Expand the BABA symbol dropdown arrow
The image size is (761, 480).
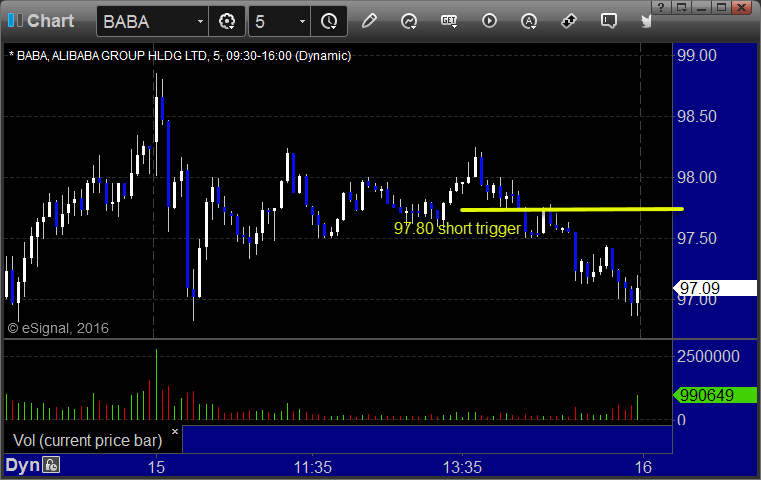click(200, 21)
